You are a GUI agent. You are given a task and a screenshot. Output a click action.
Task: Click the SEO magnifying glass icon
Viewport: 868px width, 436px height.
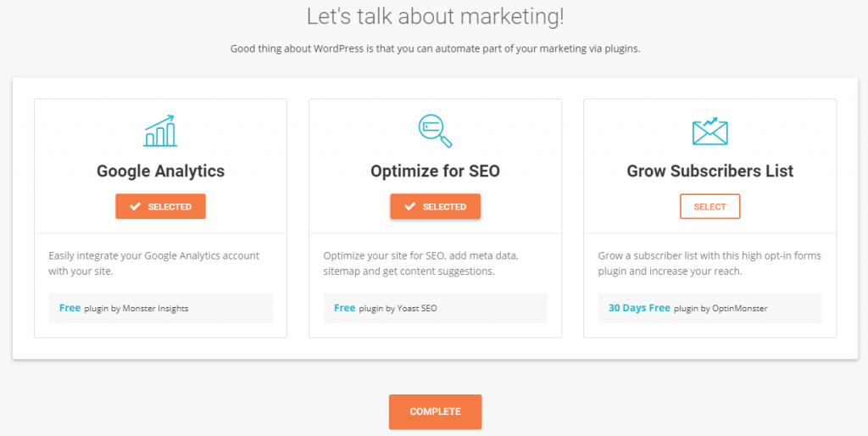pos(435,131)
